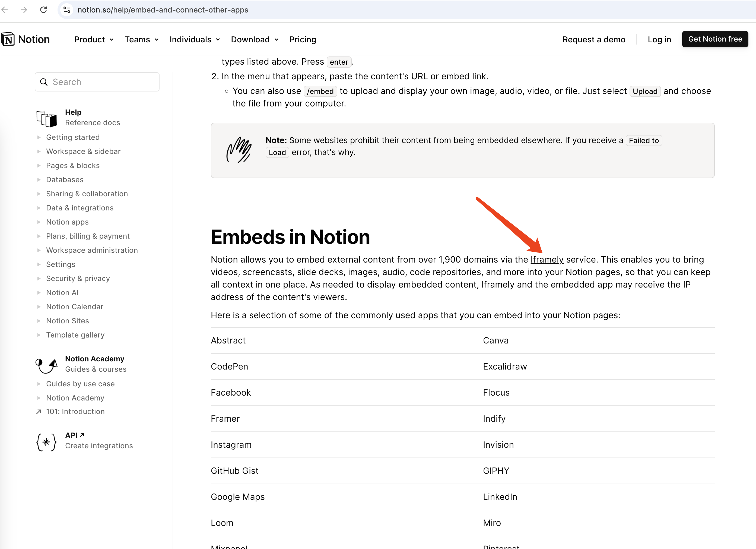Follow the Iframely link
This screenshot has height=549, width=756.
[x=547, y=260]
